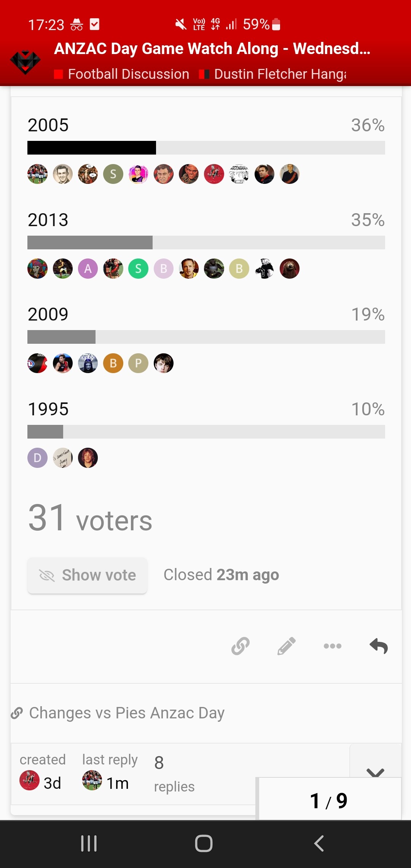Viewport: 411px width, 868px height.
Task: Open ANZAC Day Game Watch Along title
Action: tap(212, 48)
